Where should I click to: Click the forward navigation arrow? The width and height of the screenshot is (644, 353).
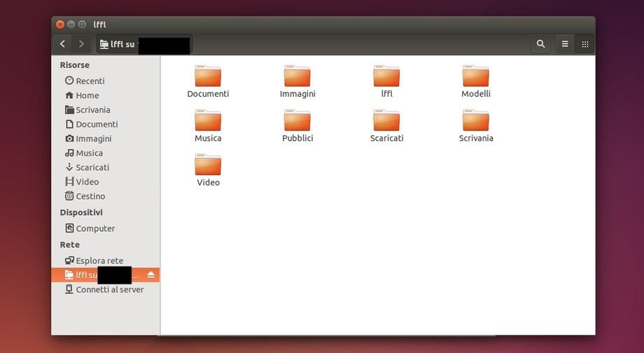click(x=81, y=44)
